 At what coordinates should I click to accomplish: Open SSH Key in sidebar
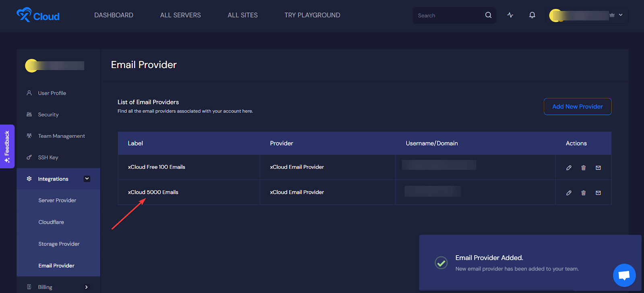[48, 158]
